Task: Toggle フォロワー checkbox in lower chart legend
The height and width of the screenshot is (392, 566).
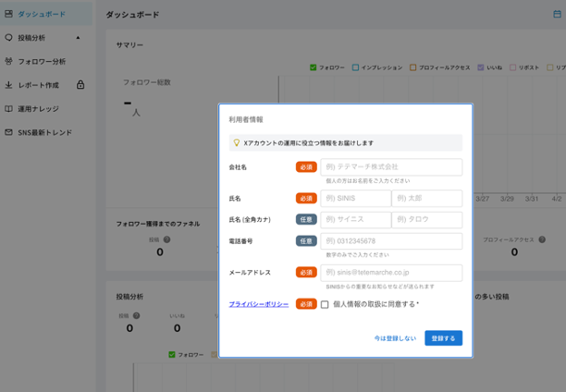Action: [172, 354]
